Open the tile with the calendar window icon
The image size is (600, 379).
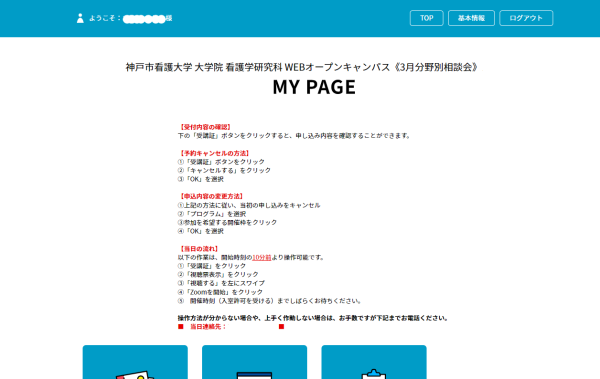pyautogui.click(x=254, y=362)
